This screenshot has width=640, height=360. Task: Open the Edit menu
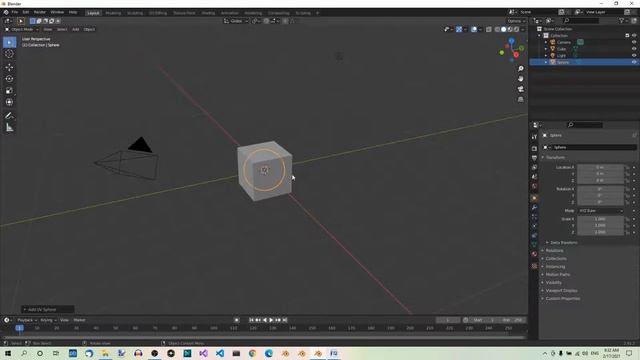[x=26, y=12]
